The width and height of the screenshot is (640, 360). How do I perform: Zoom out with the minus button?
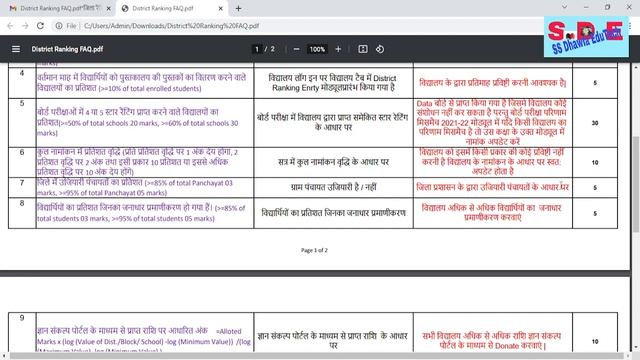[297, 49]
